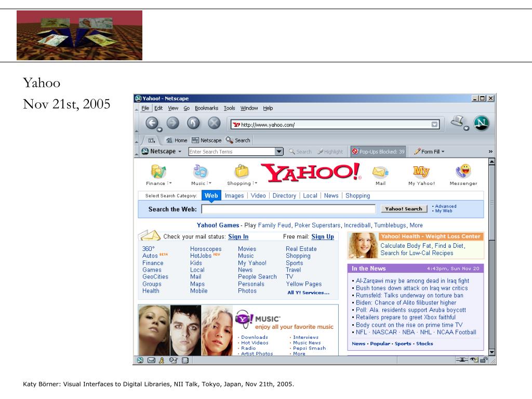
Task: Expand the Finance icon dropdown arrow
Action: tap(169, 183)
